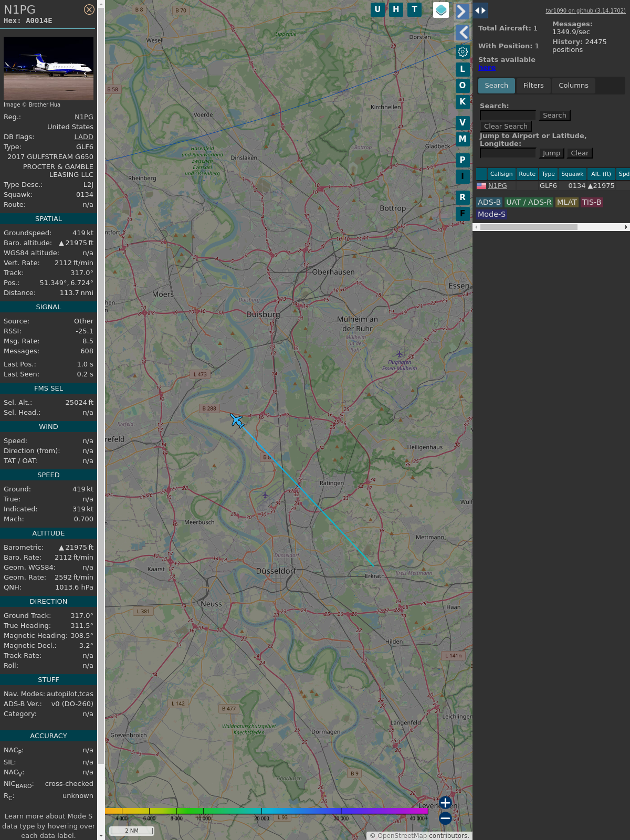Open the map layers selector icon
The image size is (630, 840).
(x=441, y=10)
